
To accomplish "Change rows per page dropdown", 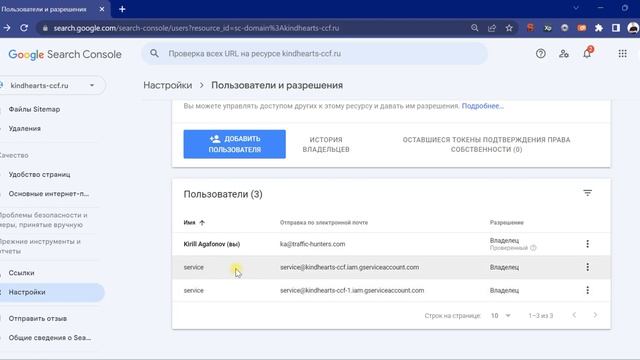I will point(501,316).
